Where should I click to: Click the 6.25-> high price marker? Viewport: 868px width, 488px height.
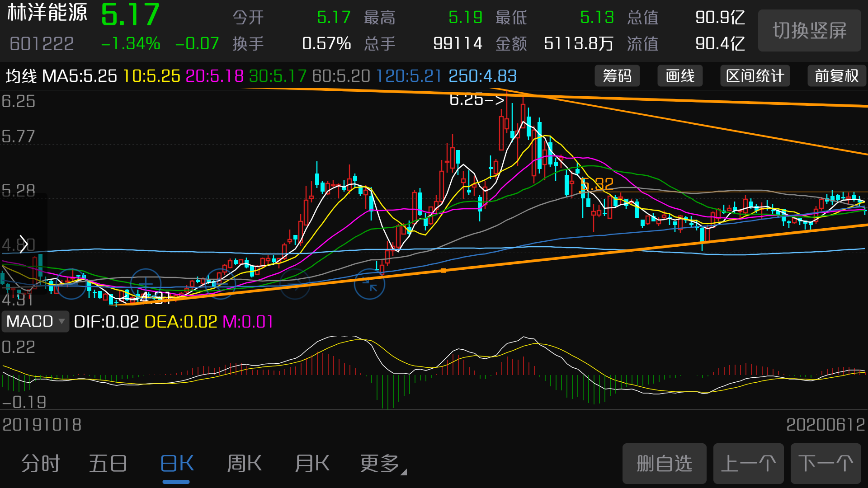(477, 100)
